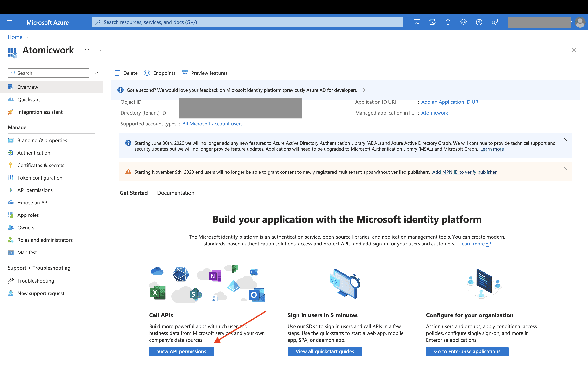
Task: Click the Owners people icon
Action: click(x=11, y=227)
